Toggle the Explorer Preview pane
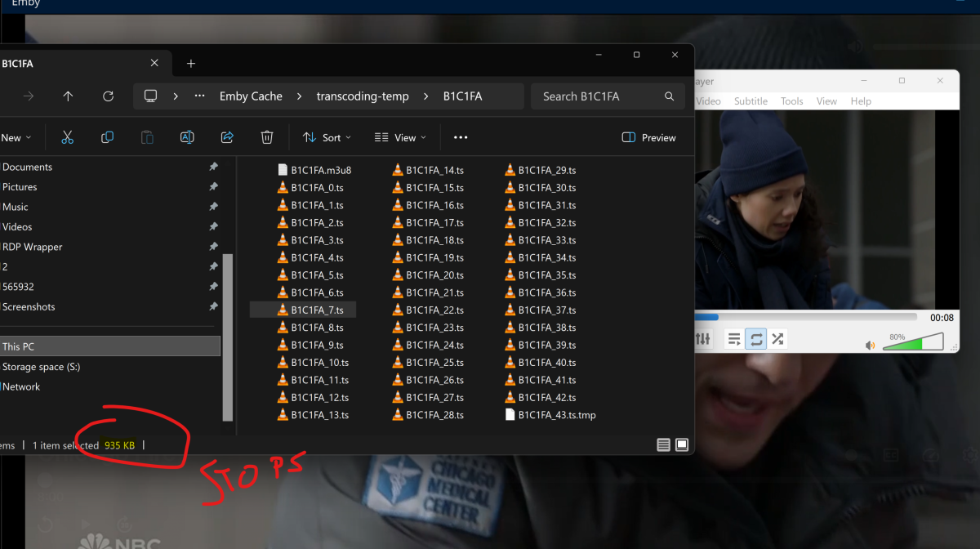The image size is (980, 549). pyautogui.click(x=649, y=137)
